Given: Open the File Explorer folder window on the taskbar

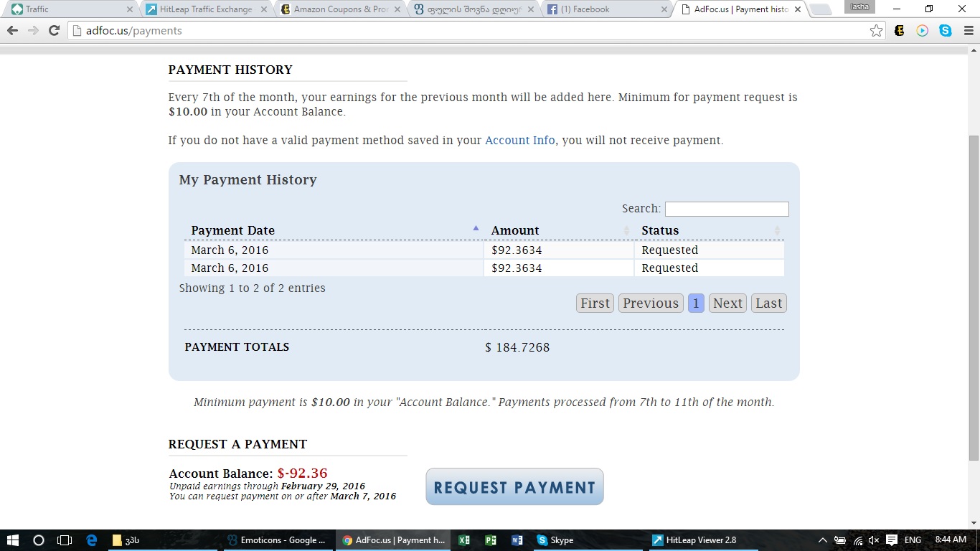Looking at the screenshot, I should coord(163,540).
